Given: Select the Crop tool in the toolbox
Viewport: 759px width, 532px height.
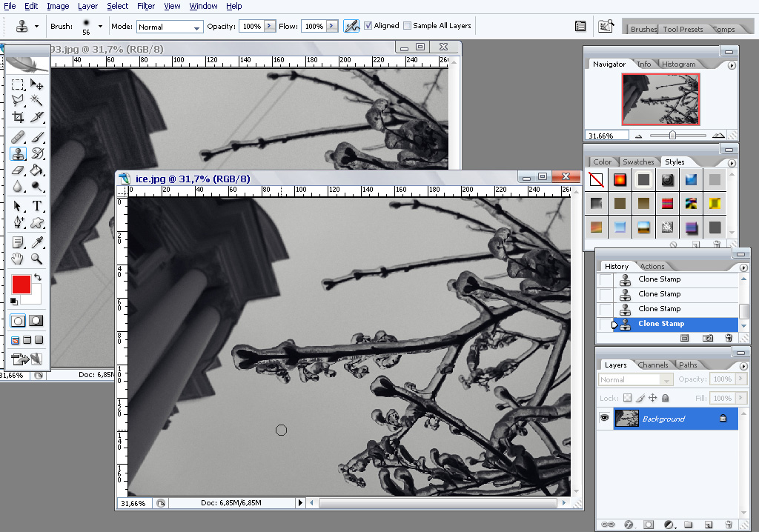Looking at the screenshot, I should [x=18, y=117].
